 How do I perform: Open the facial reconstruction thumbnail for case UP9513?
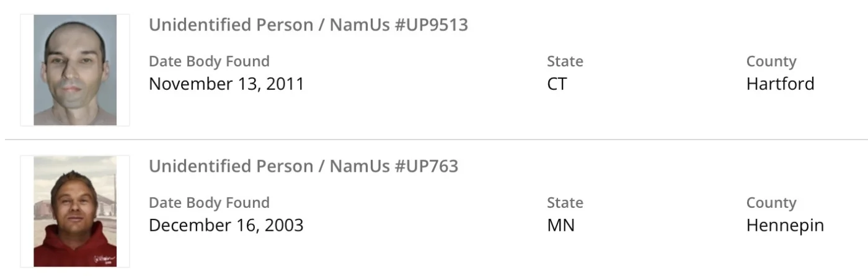[x=75, y=70]
